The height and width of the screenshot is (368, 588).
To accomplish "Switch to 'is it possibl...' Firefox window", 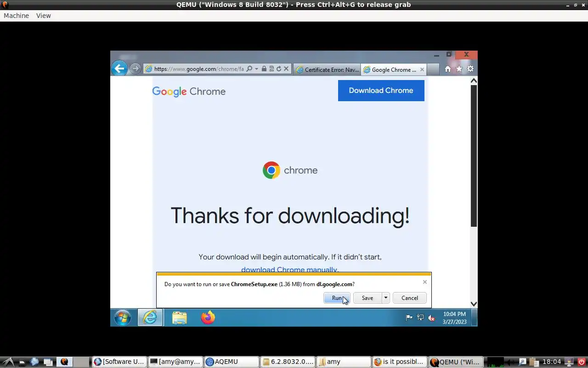I will coord(400,362).
